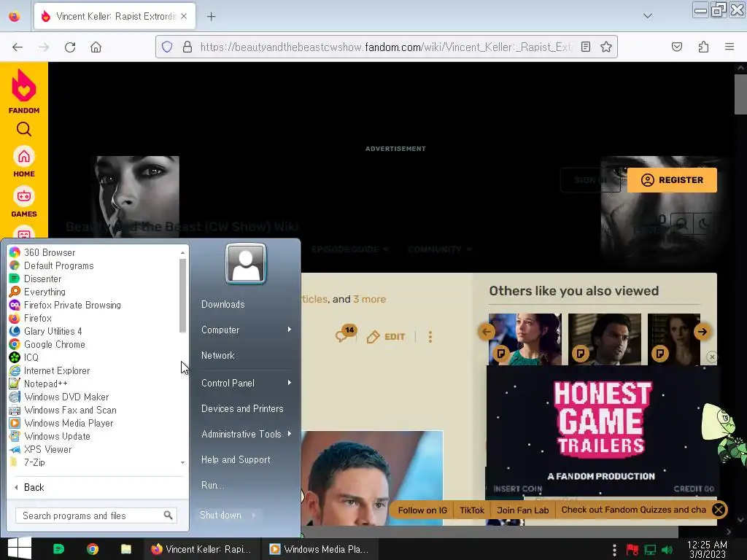Click the tracking protection shield icon
Viewport: 747px width, 560px height.
click(167, 47)
